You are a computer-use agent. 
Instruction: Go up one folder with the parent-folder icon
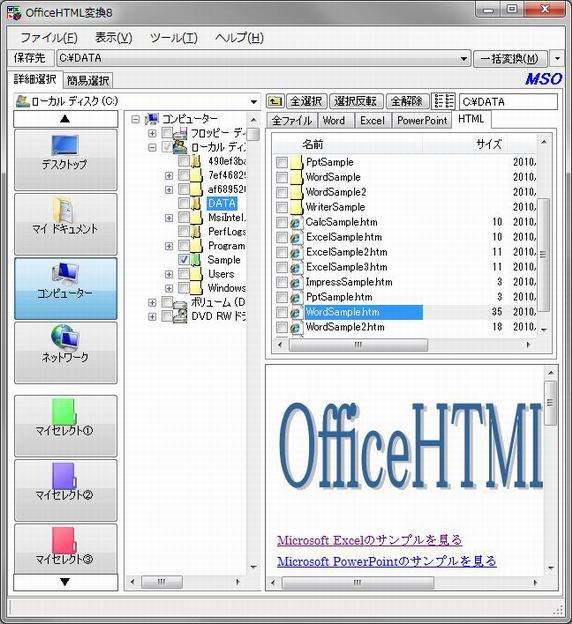275,101
